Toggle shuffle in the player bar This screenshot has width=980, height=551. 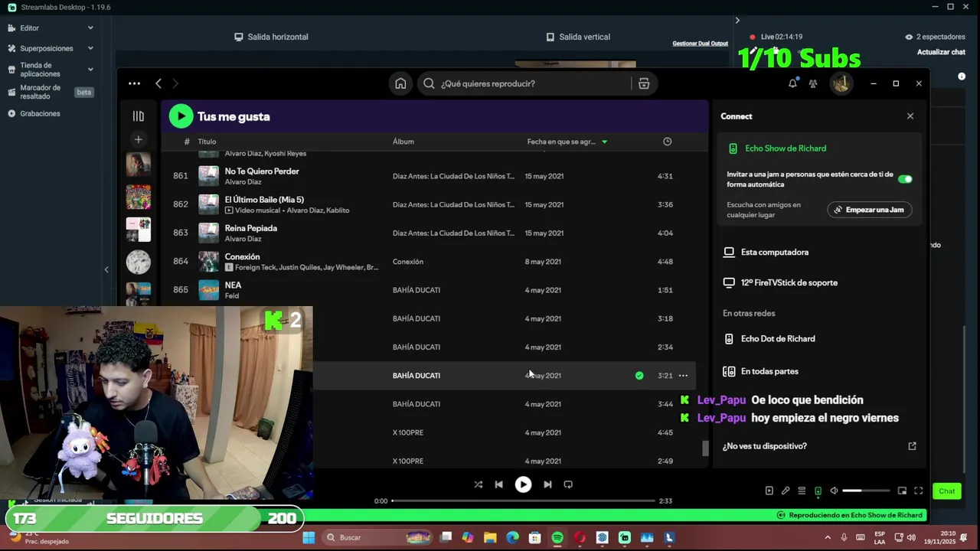point(479,484)
